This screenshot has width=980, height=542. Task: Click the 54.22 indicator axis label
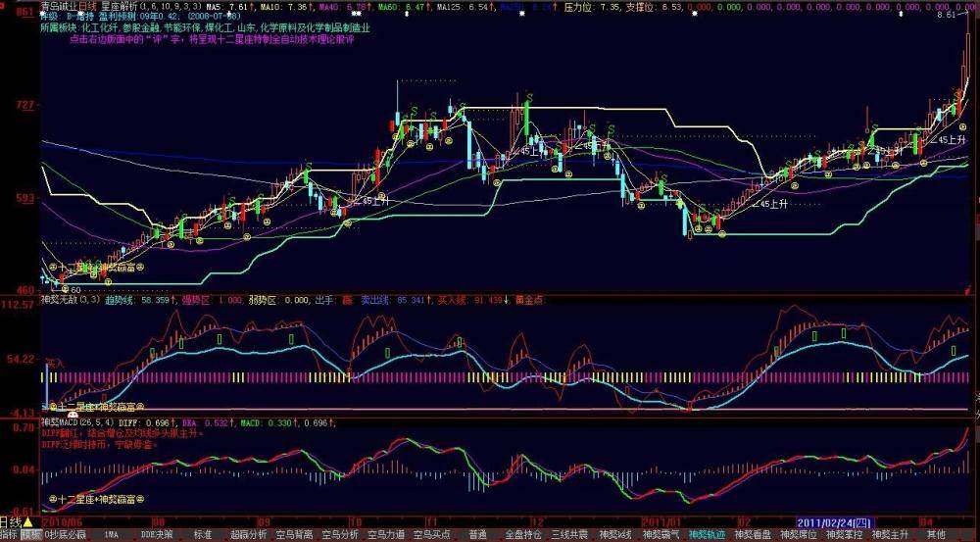22,358
